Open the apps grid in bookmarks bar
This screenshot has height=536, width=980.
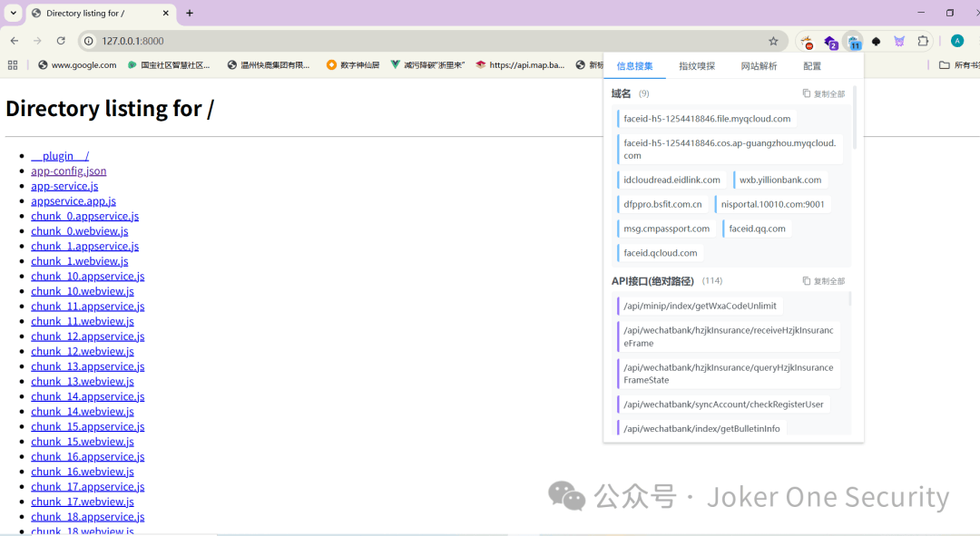tap(13, 65)
